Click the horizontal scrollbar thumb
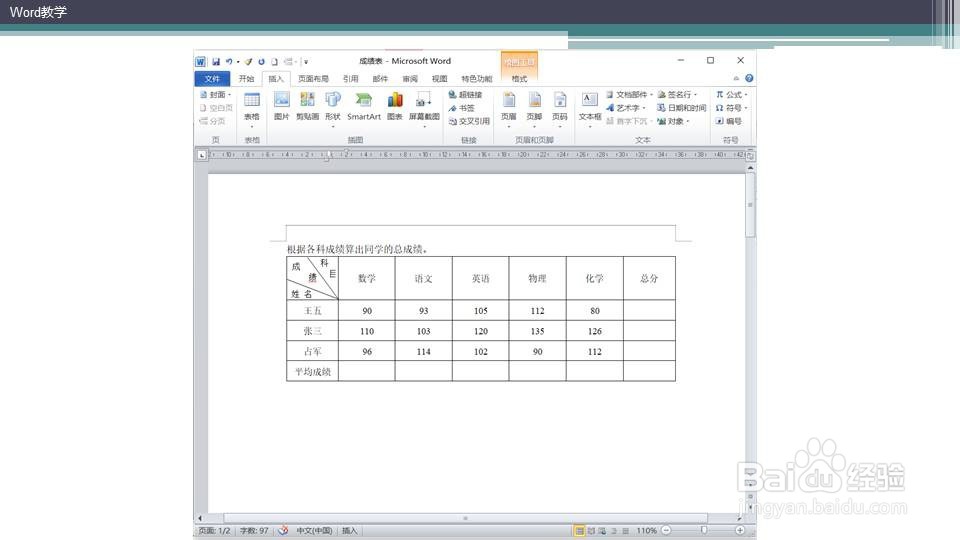960x540 pixels. click(465, 518)
